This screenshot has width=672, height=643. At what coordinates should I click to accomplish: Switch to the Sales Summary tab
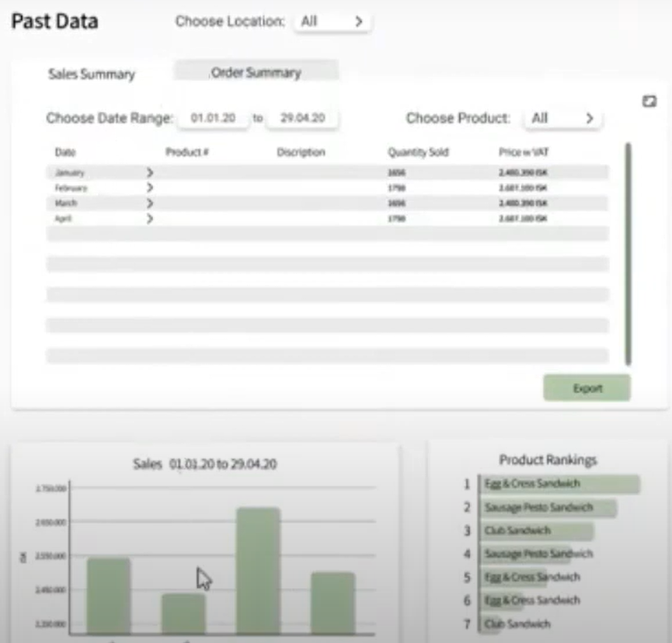click(92, 74)
